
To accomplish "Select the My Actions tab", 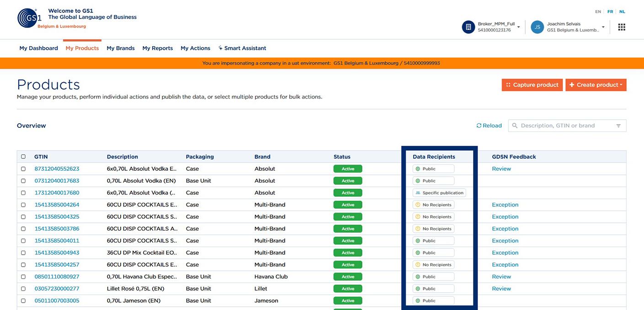I will click(x=196, y=48).
